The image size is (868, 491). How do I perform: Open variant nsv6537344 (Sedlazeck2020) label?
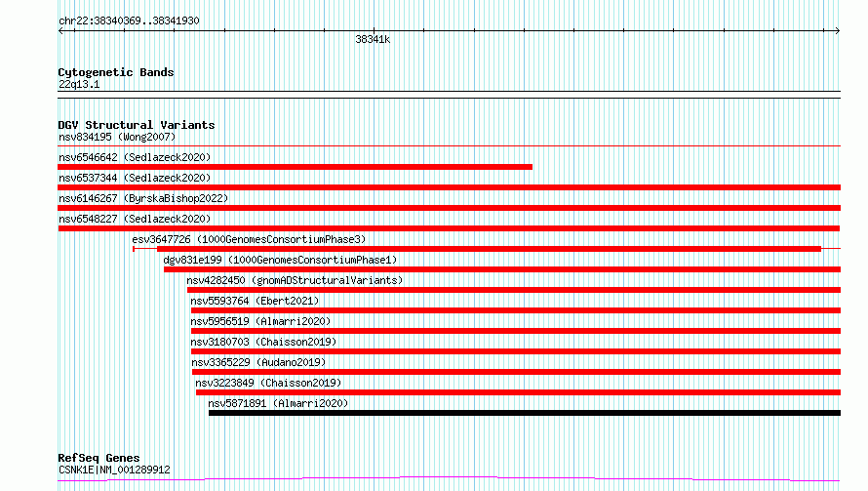pos(135,178)
